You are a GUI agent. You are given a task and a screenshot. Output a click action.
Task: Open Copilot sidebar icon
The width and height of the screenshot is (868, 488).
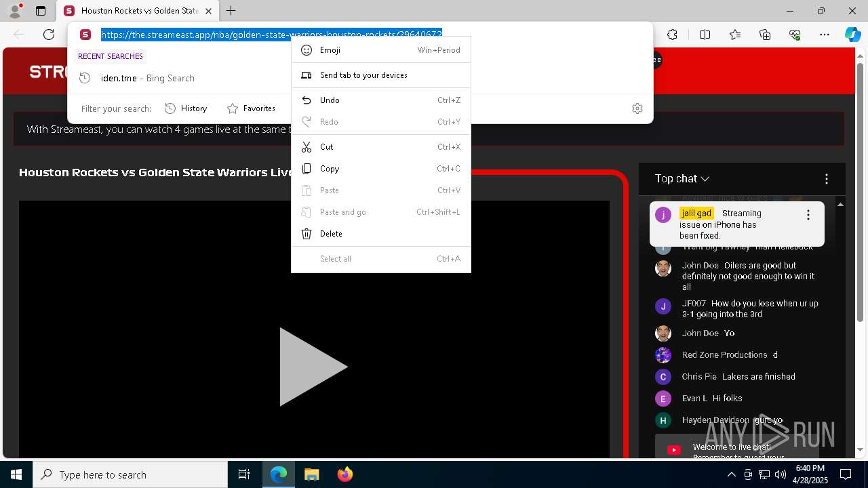coord(852,35)
